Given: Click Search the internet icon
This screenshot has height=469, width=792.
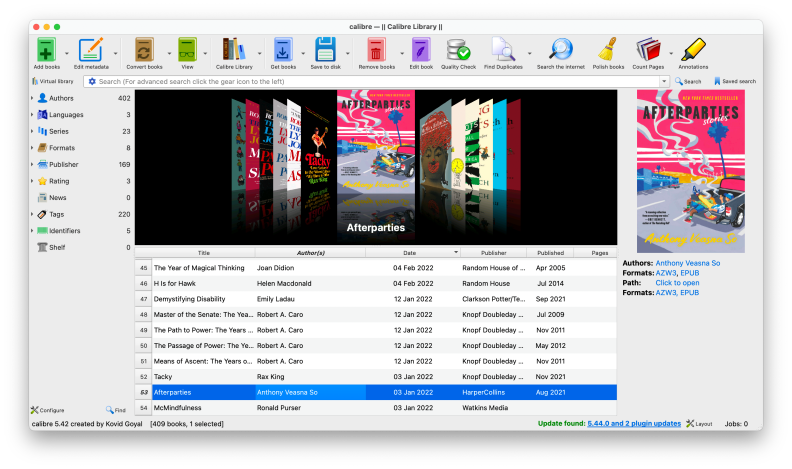Looking at the screenshot, I should coord(561,50).
